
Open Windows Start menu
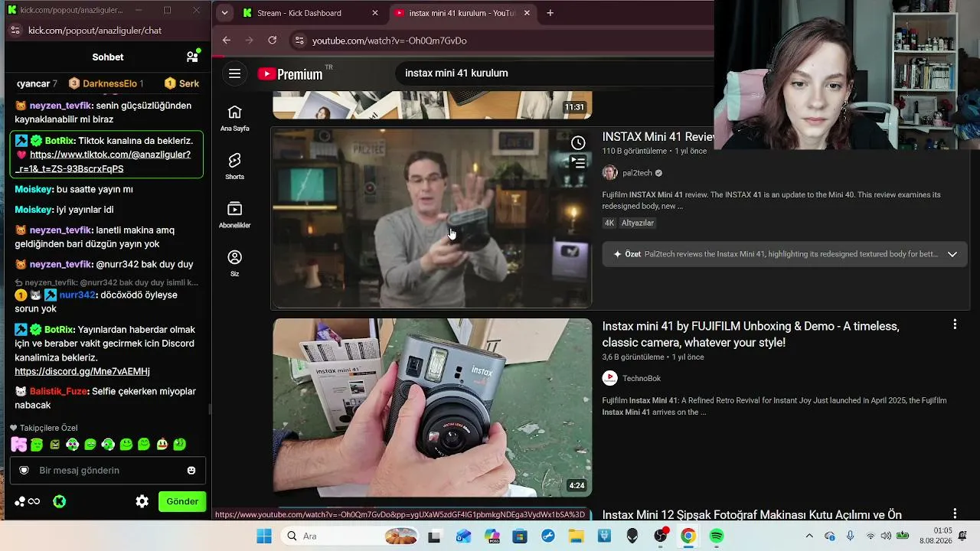pyautogui.click(x=264, y=536)
